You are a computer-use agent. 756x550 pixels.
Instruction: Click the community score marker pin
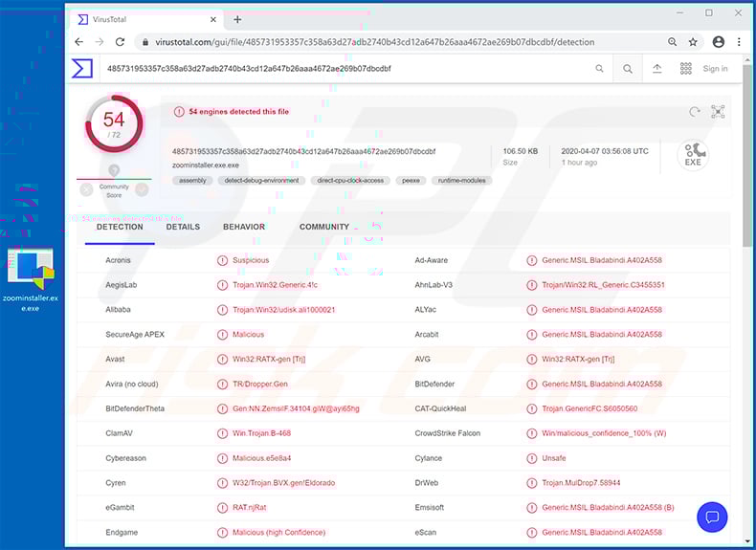pyautogui.click(x=114, y=170)
